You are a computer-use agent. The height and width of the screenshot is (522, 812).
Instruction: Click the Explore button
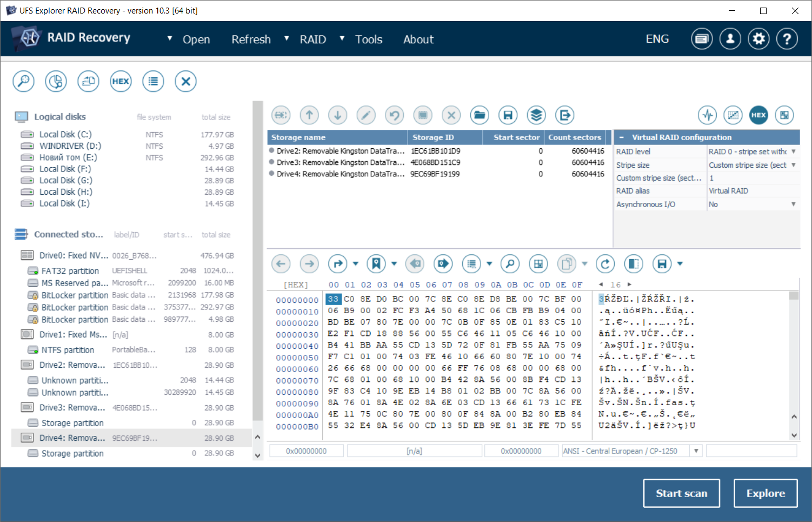point(766,493)
